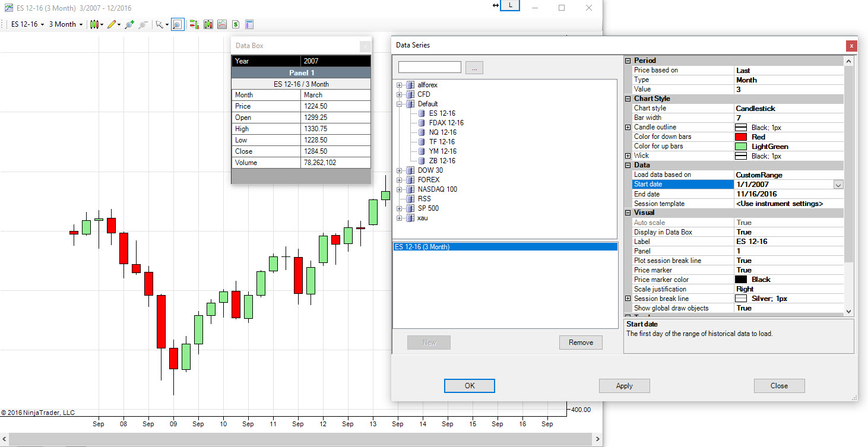Select ES 12-16 in the Default tree

[x=442, y=113]
